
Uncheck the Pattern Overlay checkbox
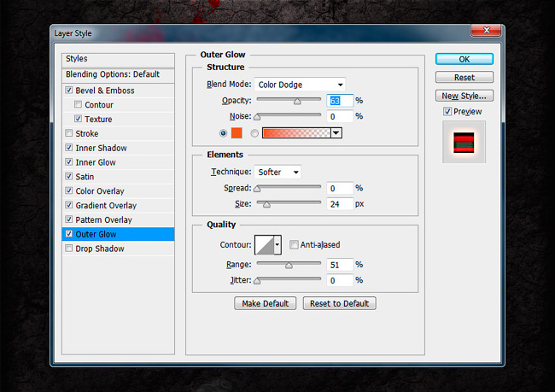pyautogui.click(x=69, y=219)
